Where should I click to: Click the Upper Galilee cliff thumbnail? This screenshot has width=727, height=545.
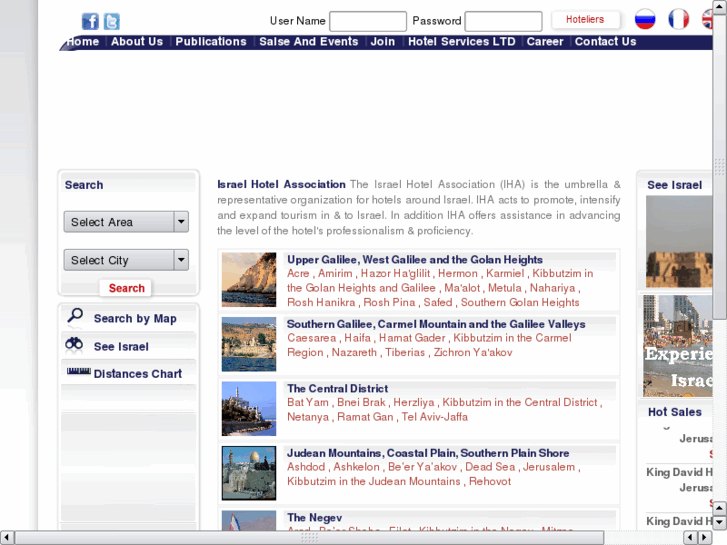249,280
